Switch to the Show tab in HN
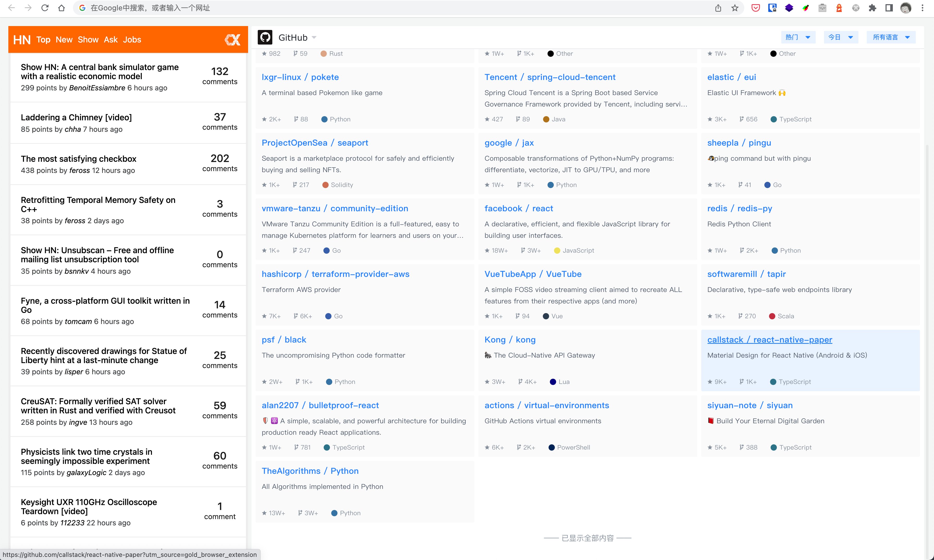Image resolution: width=934 pixels, height=560 pixels. tap(88, 40)
